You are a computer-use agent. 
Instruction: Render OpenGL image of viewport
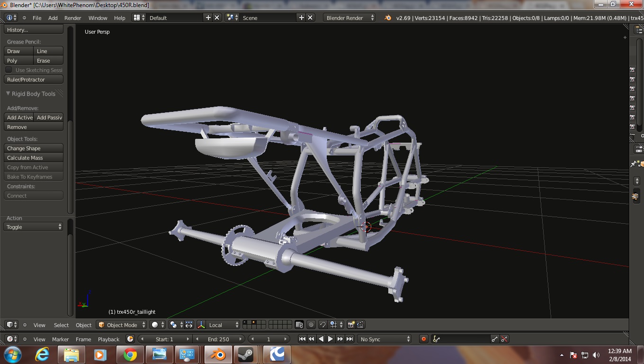351,325
